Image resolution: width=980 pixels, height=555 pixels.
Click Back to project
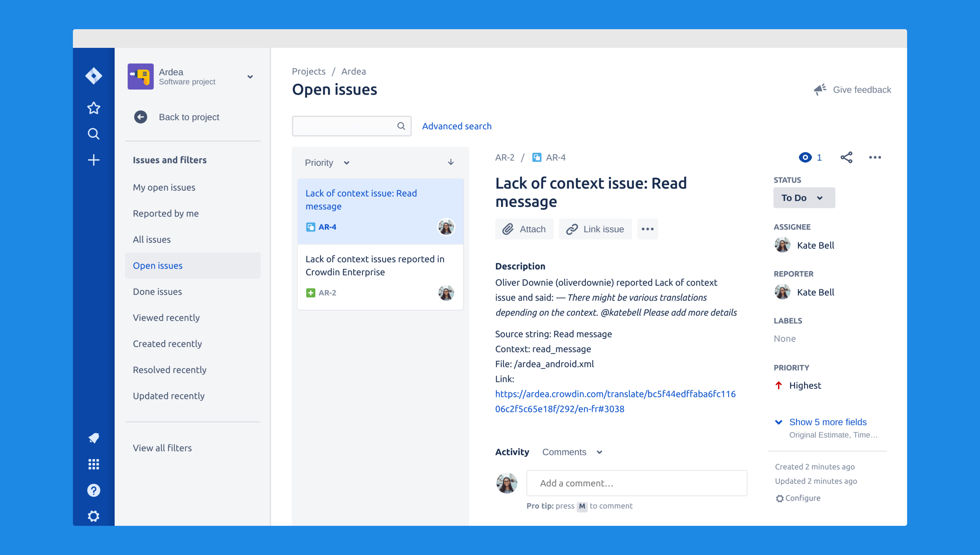[x=189, y=117]
